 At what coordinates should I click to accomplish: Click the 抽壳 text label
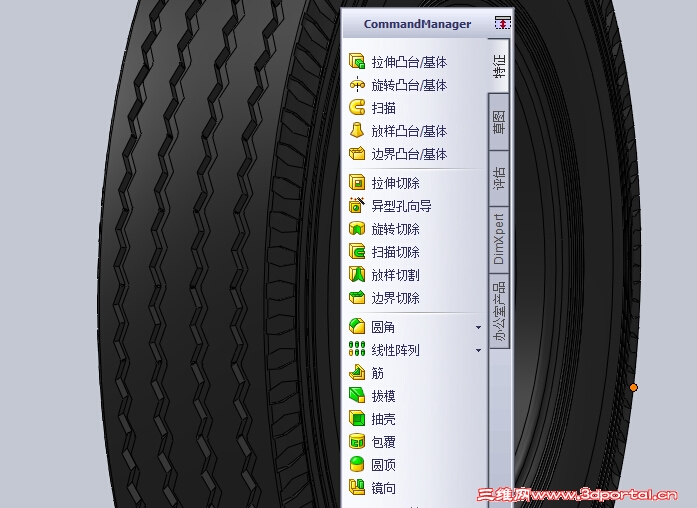pyautogui.click(x=383, y=420)
